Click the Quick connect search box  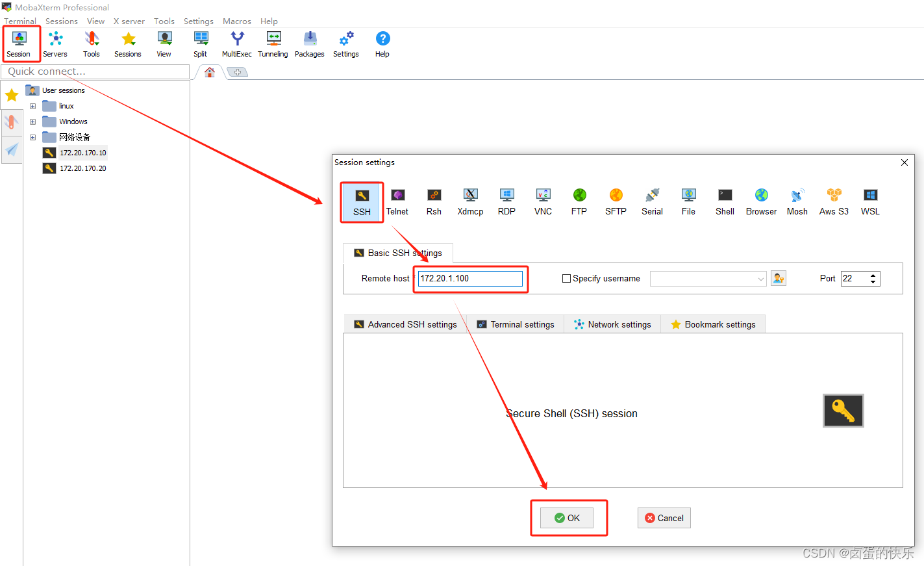pos(95,71)
